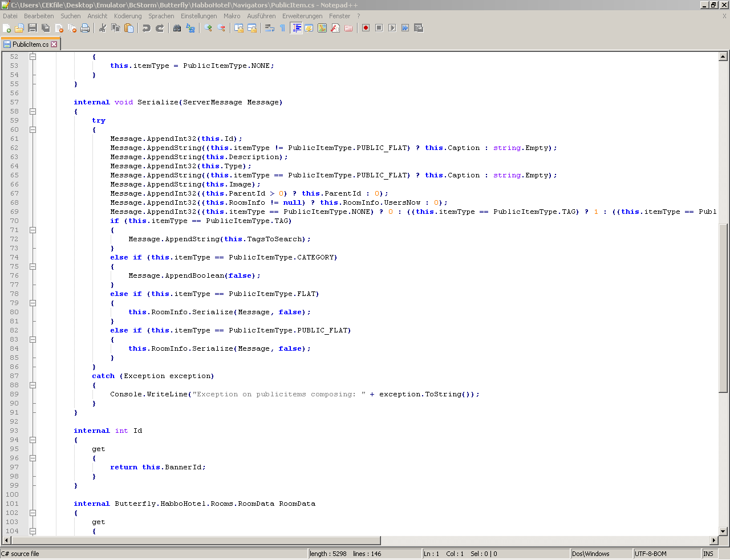Save the recorded macro icon
Image resolution: width=730 pixels, height=560 pixels.
point(419,28)
